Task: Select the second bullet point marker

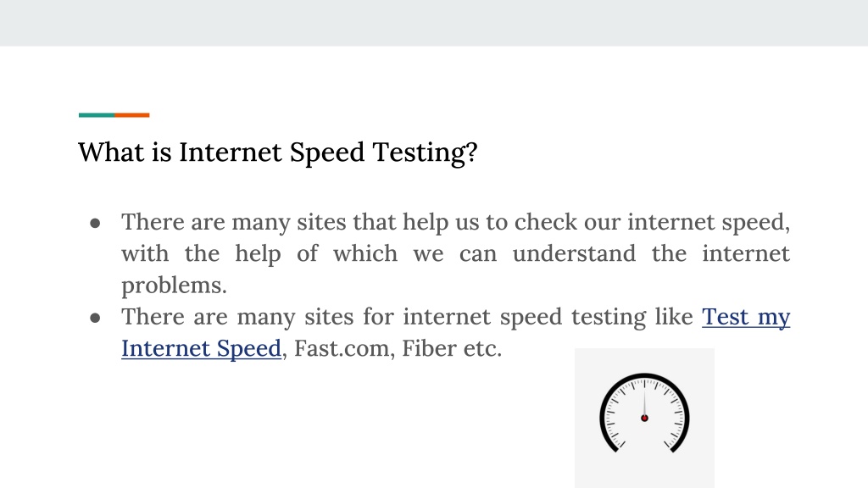Action: [x=95, y=318]
